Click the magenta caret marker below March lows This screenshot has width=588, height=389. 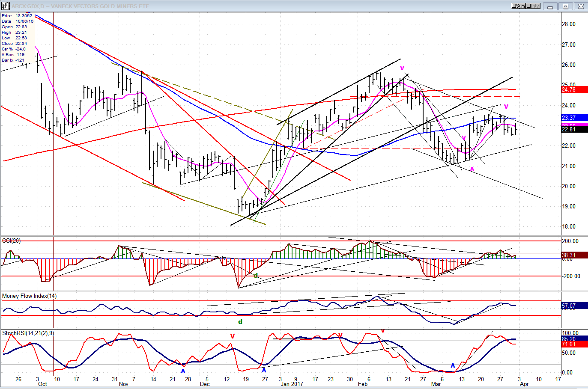472,169
